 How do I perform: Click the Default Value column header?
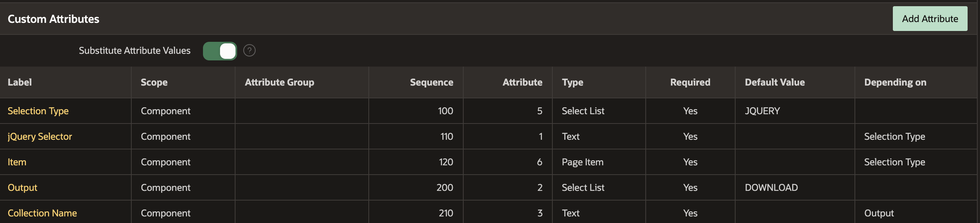(x=775, y=82)
